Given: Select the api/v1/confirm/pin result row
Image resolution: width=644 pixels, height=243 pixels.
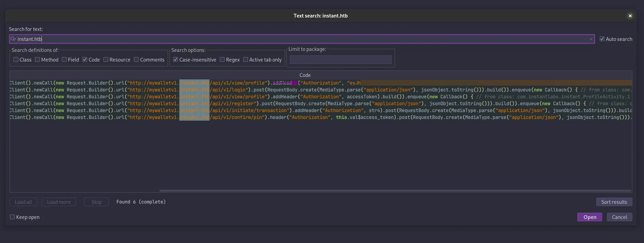Looking at the screenshot, I should [321, 117].
